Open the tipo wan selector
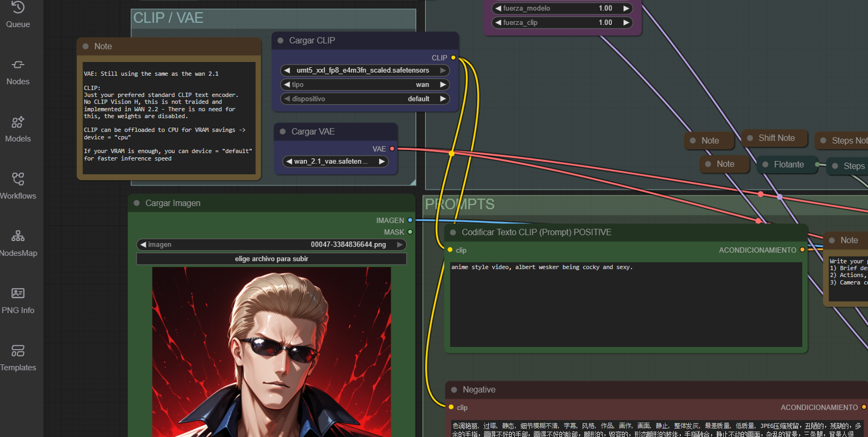Viewport: 868px width, 437px height. coord(365,85)
